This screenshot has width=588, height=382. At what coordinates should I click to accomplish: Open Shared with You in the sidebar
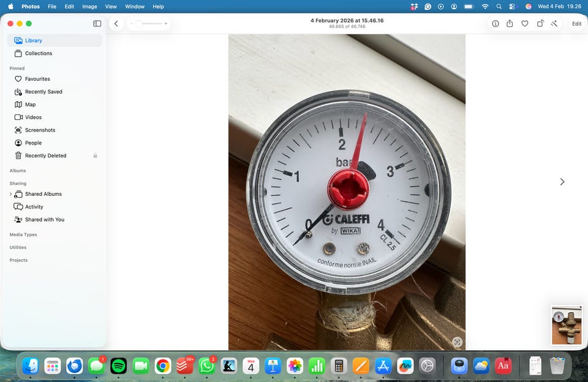[55, 219]
